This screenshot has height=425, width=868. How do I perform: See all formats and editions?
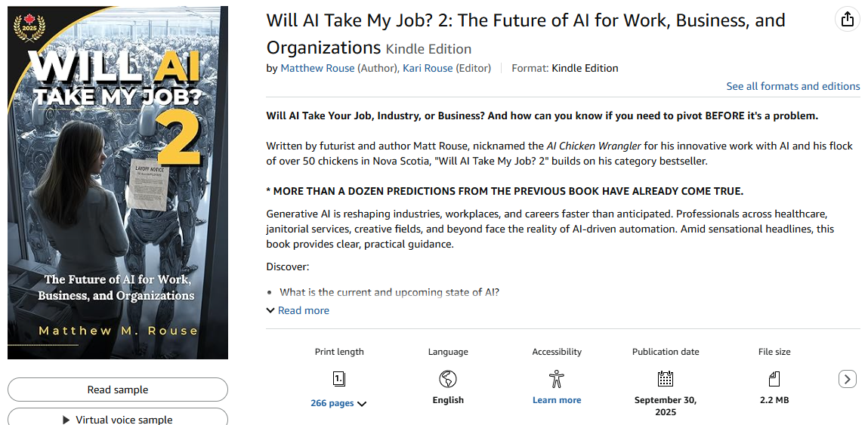pyautogui.click(x=792, y=86)
